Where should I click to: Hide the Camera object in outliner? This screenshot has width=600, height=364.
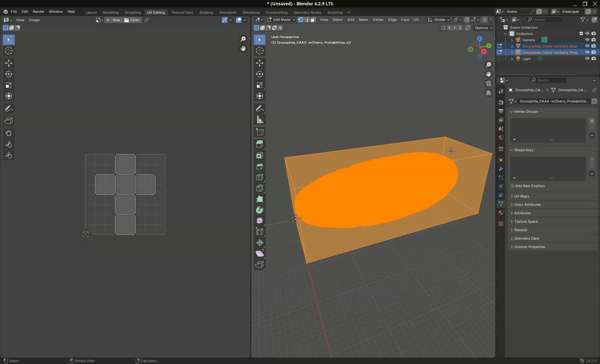coord(587,40)
